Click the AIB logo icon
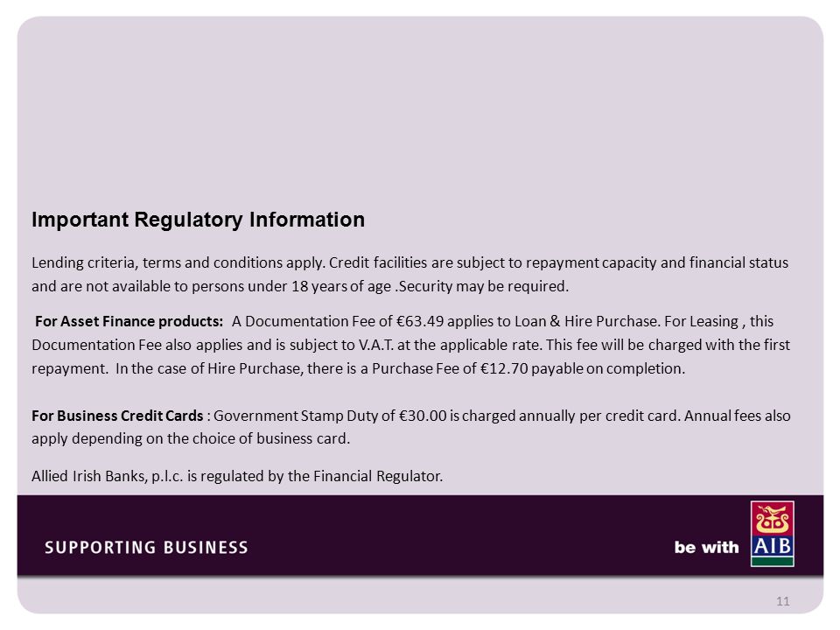 tap(772, 534)
